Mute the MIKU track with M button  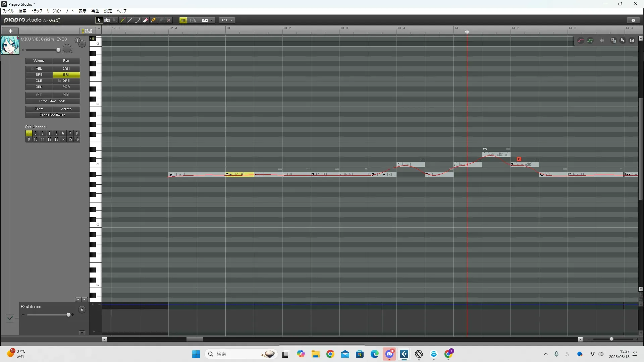tap(82, 44)
